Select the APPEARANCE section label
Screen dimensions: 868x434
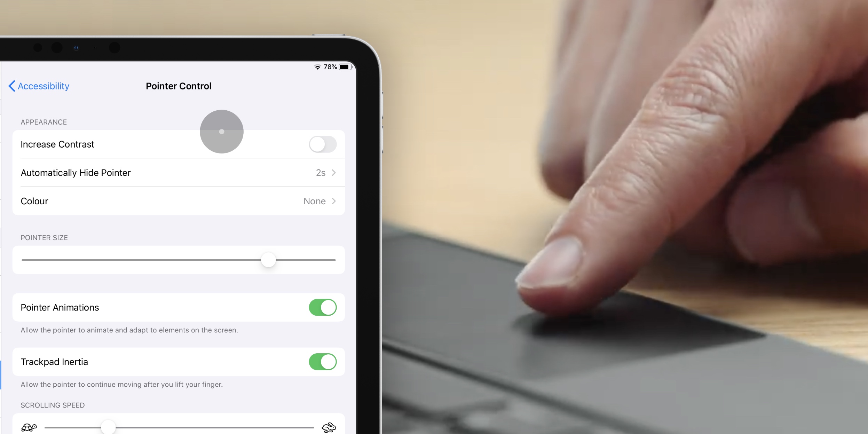coord(44,122)
